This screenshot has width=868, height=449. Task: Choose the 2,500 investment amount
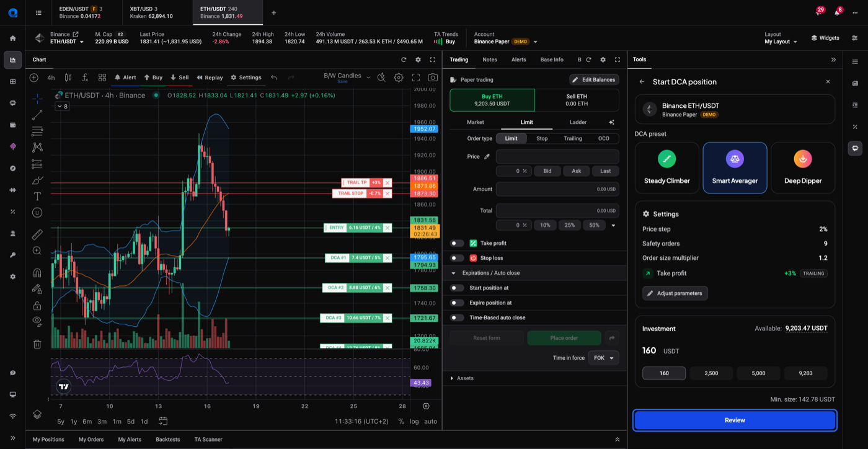click(711, 373)
